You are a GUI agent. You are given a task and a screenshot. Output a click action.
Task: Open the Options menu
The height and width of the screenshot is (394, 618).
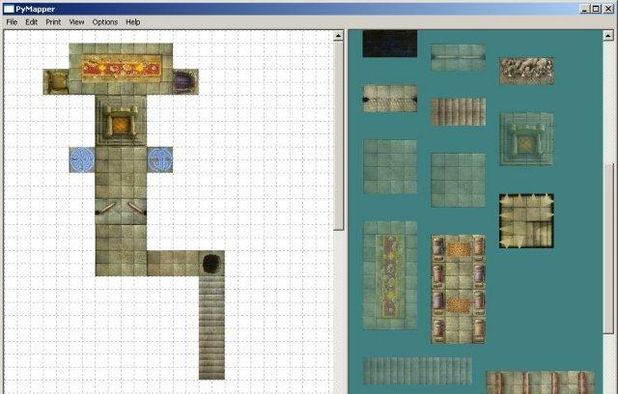(105, 22)
